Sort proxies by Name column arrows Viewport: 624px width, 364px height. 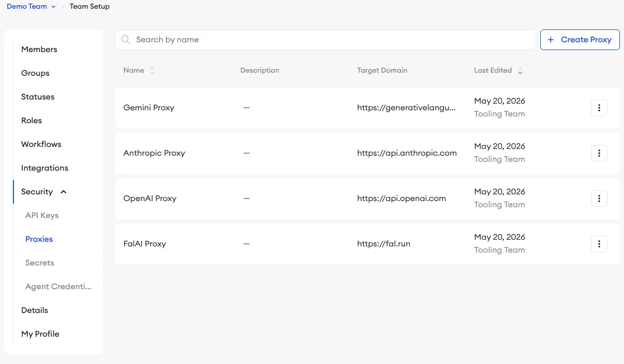tap(152, 71)
